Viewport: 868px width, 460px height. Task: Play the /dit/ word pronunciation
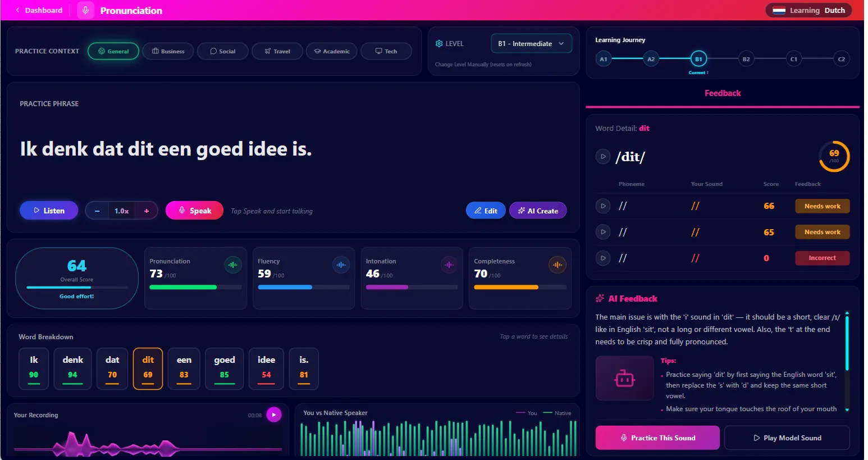pos(603,157)
